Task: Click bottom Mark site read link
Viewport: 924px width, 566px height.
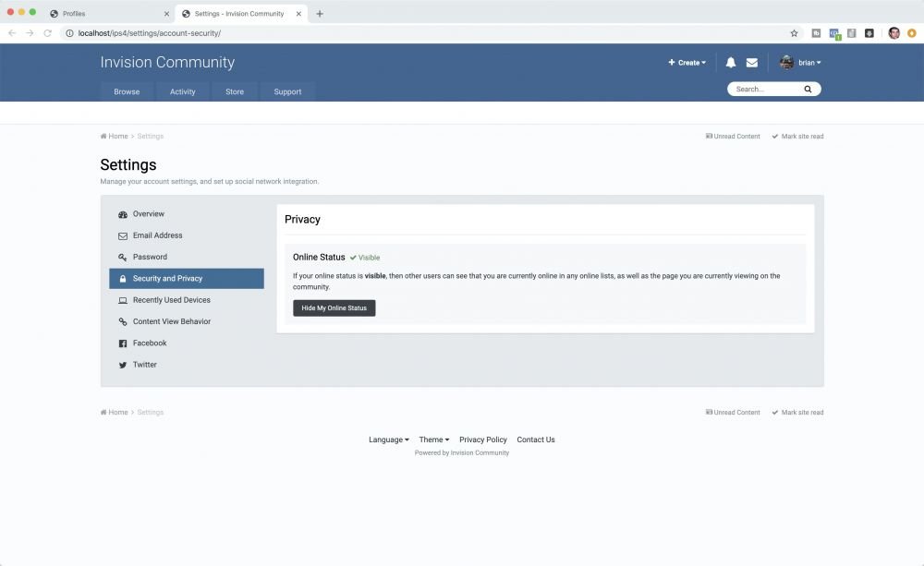Action: pos(798,413)
